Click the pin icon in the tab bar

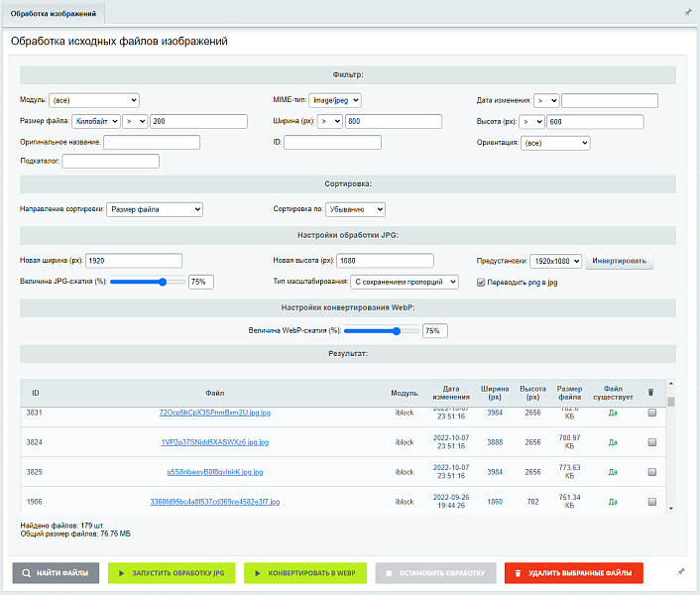[x=688, y=12]
